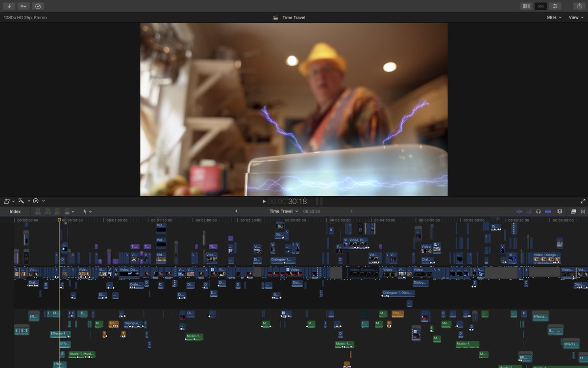The image size is (588, 368).
Task: Toggle video skimming in timeline
Action: tap(519, 211)
